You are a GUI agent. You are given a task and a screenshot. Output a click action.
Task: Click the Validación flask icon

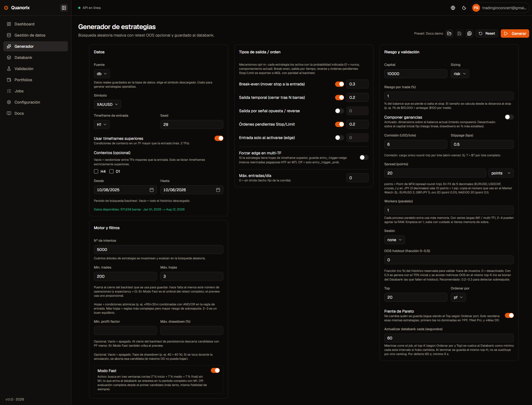[x=9, y=69]
